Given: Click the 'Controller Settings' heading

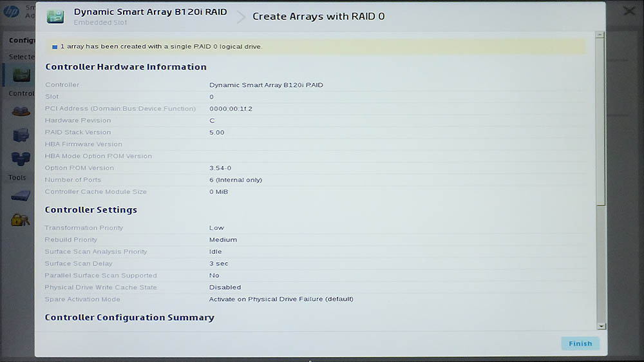Looking at the screenshot, I should [91, 209].
